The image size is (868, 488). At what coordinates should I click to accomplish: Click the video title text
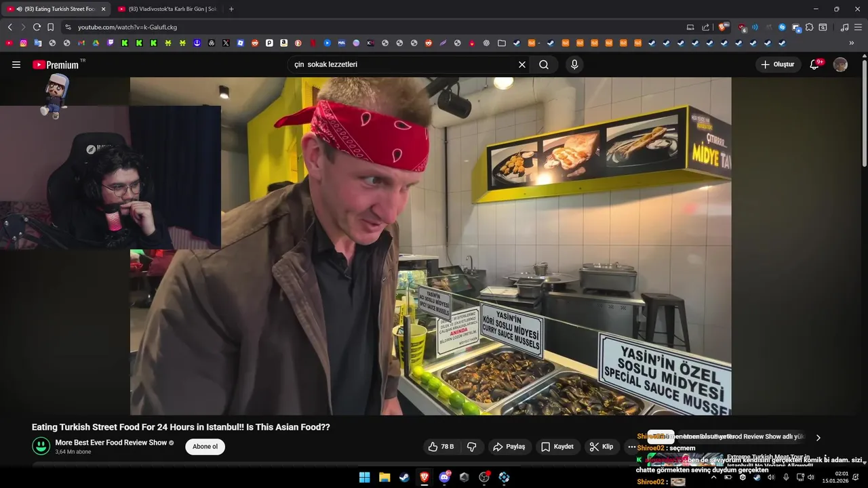(x=181, y=427)
